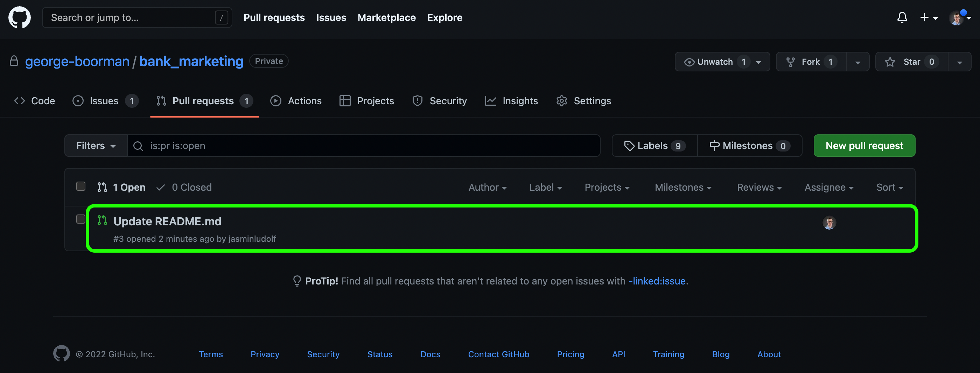Switch to the Security tab
Screen dimensions: 980x373
point(439,101)
